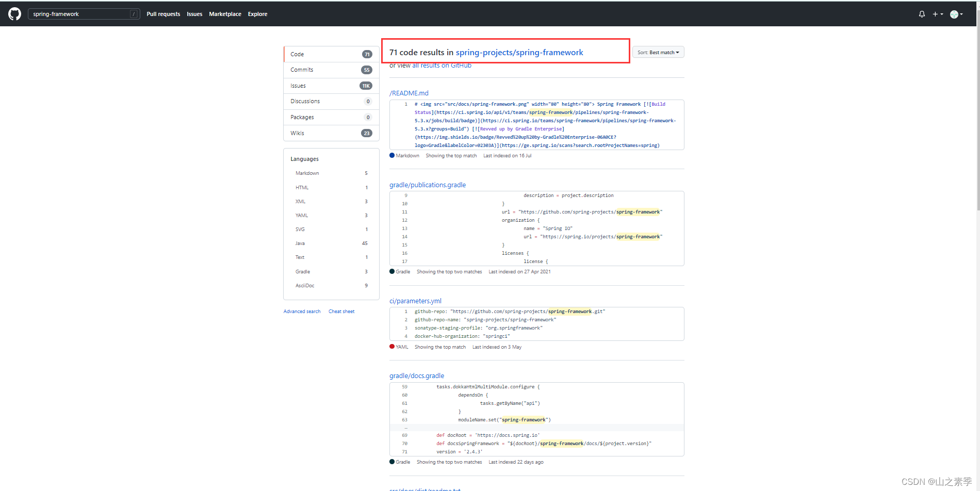Screen dimensions: 980x491
Task: Select the Commits results filter
Action: (x=331, y=70)
